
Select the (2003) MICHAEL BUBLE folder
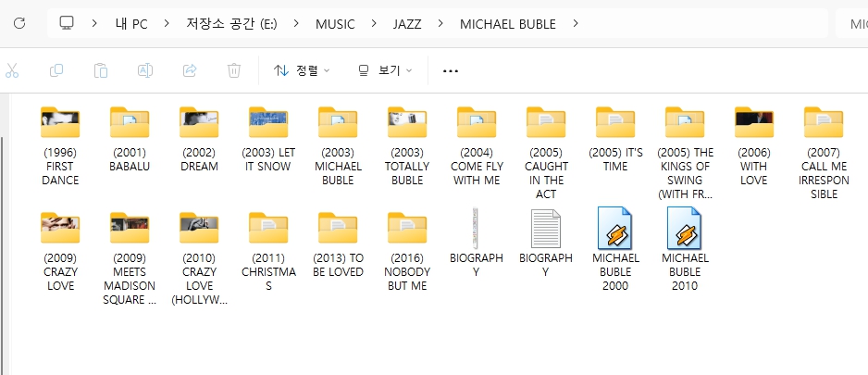(x=338, y=146)
